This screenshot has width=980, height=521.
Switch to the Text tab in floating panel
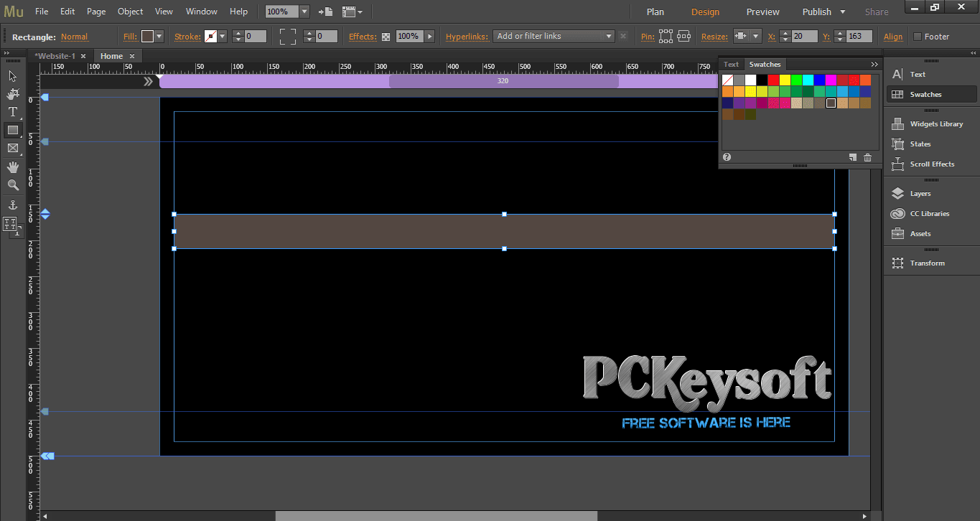click(x=731, y=65)
